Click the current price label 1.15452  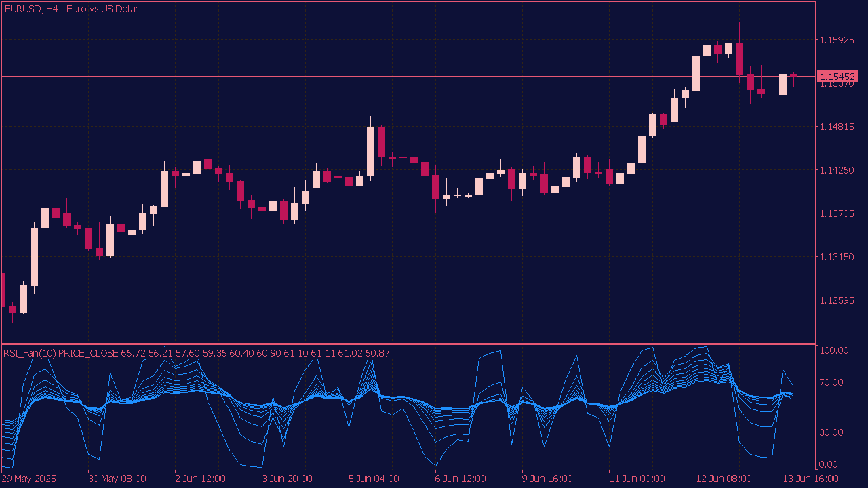click(837, 77)
